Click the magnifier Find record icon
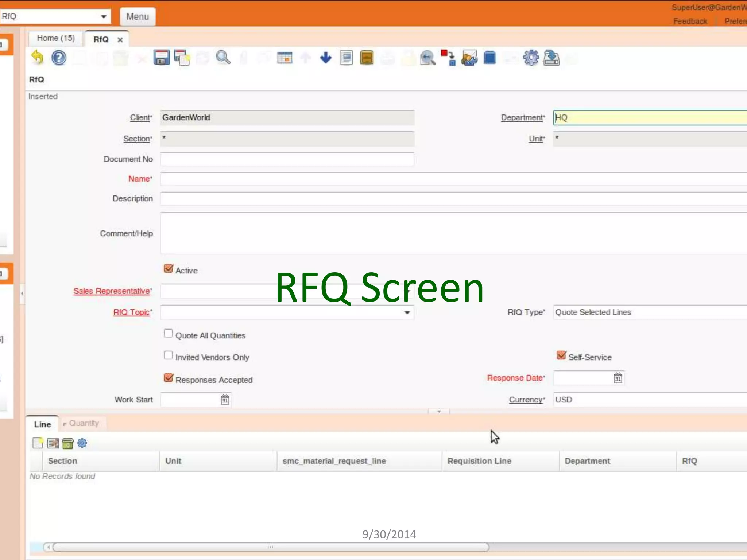 click(x=222, y=58)
